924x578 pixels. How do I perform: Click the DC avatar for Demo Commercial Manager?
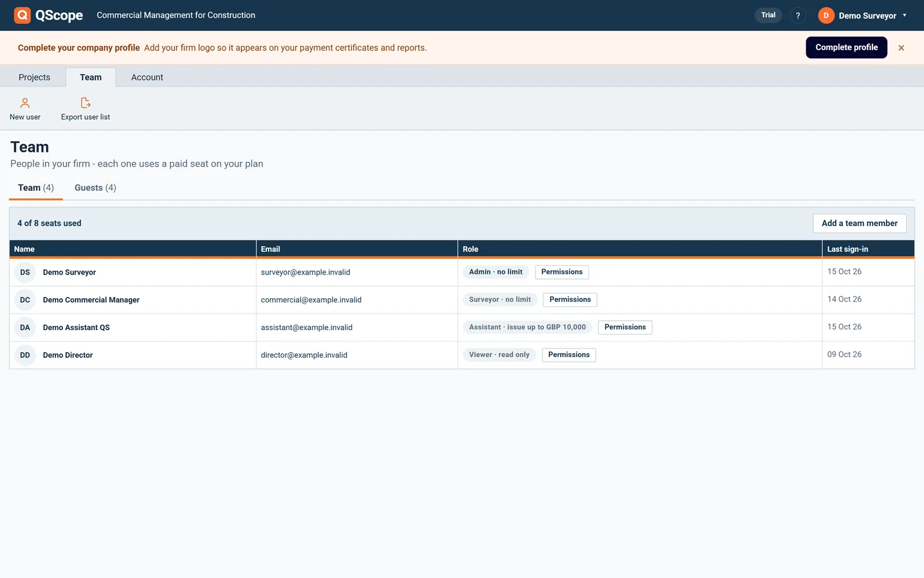click(x=25, y=300)
